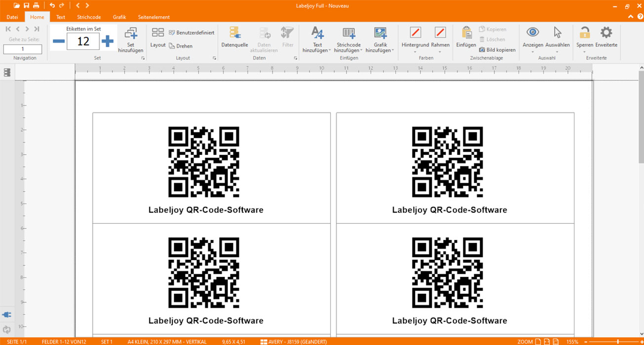Screen dimensions: 644x345
Task: Click the third zoom page icon in the status bar
Action: pyautogui.click(x=556, y=341)
